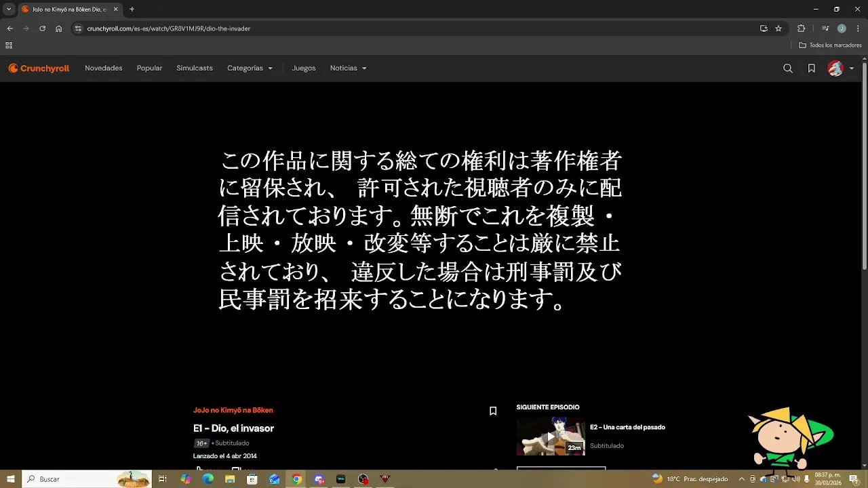Open a new browser tab
Image resolution: width=868 pixels, height=488 pixels.
pyautogui.click(x=132, y=9)
